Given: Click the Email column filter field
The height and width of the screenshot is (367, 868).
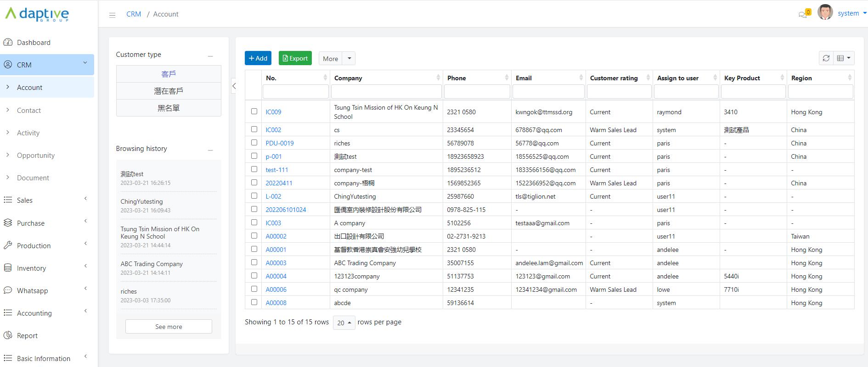Looking at the screenshot, I should click(x=548, y=92).
